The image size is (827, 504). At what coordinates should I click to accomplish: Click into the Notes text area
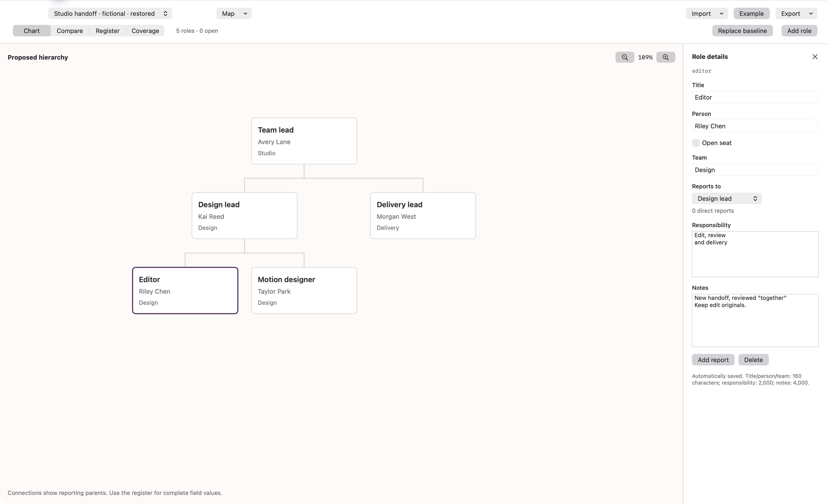755,320
